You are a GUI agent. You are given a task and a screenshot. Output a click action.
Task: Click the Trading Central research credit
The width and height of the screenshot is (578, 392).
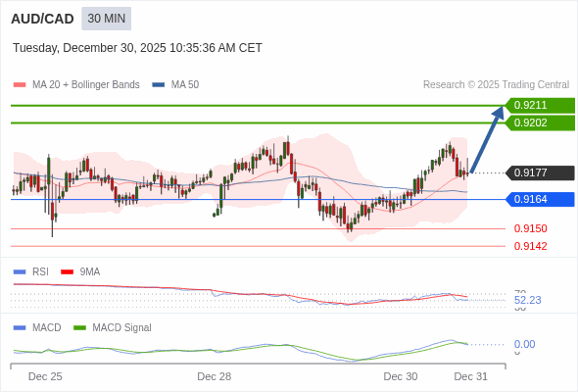[496, 85]
